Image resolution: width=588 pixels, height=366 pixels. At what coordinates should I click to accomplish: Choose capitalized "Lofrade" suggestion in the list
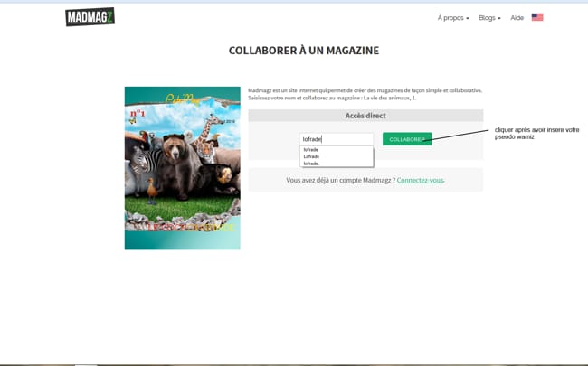(x=311, y=156)
